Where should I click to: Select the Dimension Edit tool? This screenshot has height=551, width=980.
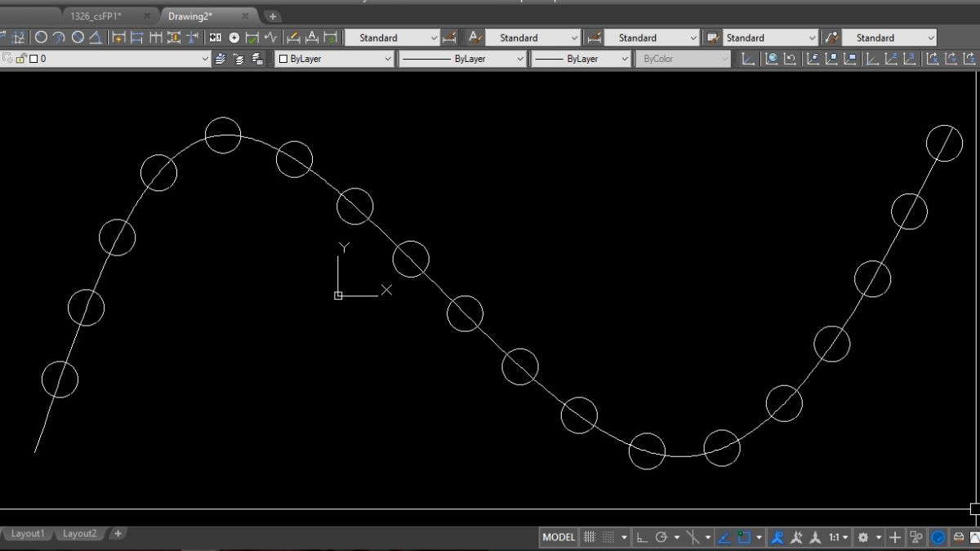[x=292, y=38]
